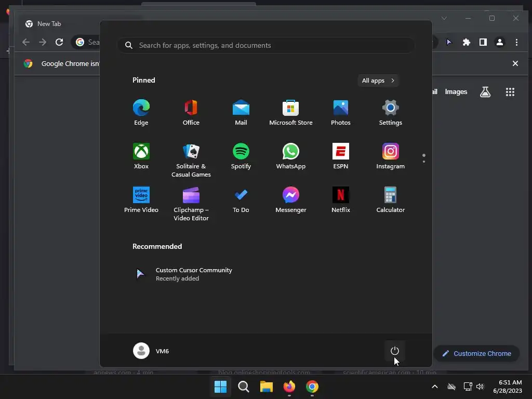532x399 pixels.
Task: Open Chrome three-dot menu
Action: (x=516, y=42)
